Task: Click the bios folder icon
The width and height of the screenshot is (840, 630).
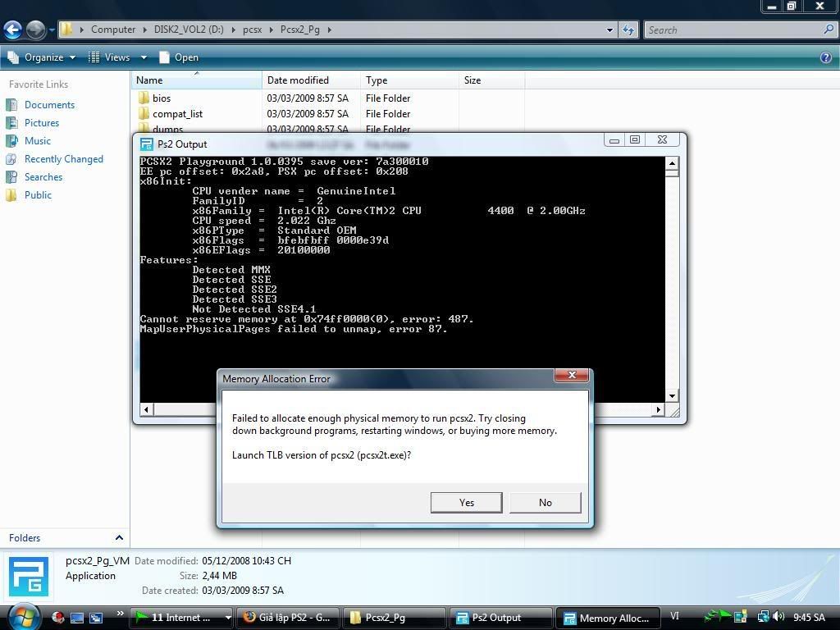Action: (x=144, y=98)
